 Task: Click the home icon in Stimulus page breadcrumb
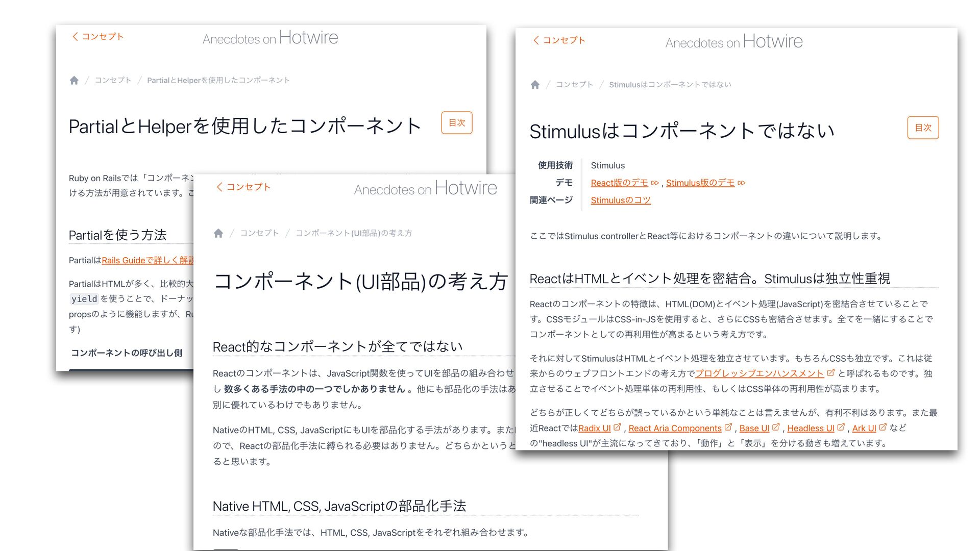(x=535, y=85)
